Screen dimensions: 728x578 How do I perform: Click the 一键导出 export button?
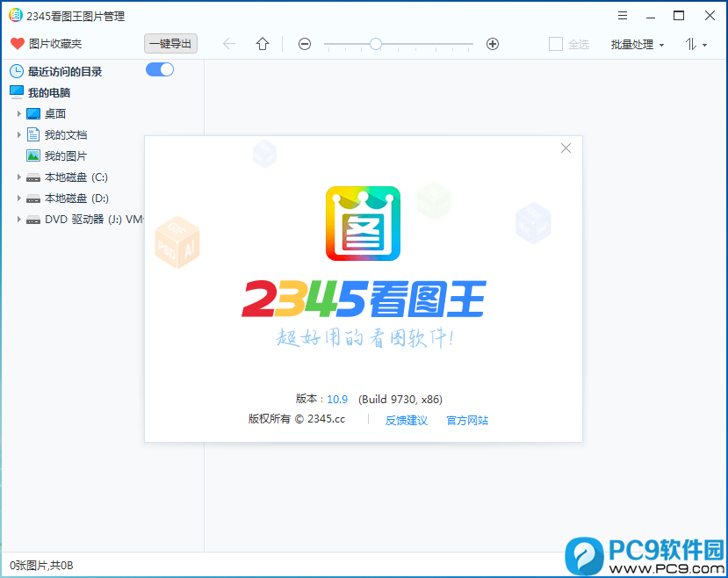[x=170, y=43]
